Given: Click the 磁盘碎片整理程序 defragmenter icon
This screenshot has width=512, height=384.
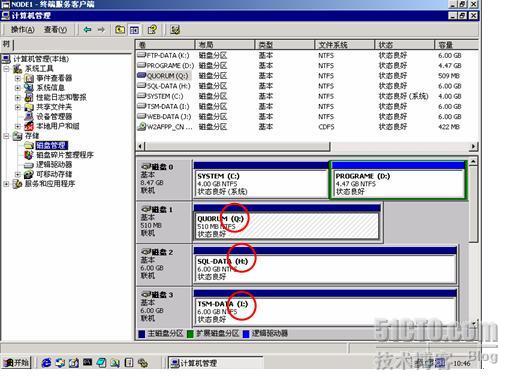Looking at the screenshot, I should click(x=29, y=155).
